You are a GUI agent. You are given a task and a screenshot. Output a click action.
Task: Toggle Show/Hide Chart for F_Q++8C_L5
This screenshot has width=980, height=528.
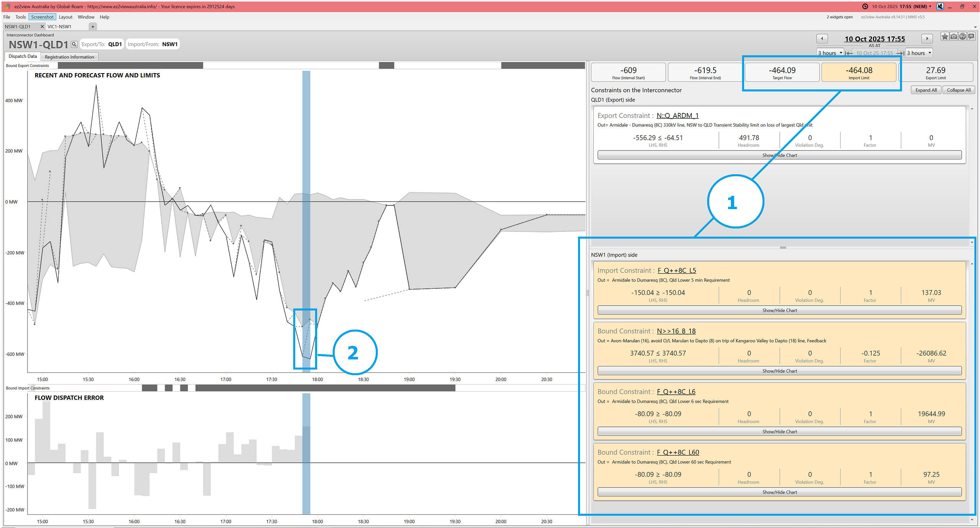click(779, 311)
